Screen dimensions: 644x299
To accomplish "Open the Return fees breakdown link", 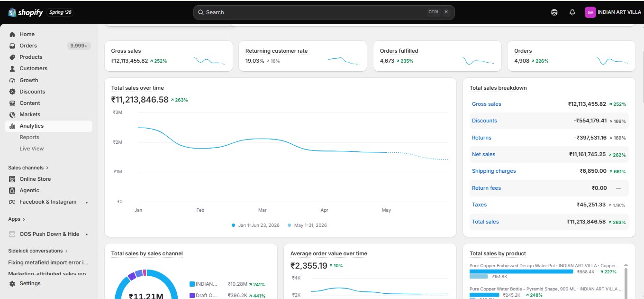I will [x=486, y=188].
